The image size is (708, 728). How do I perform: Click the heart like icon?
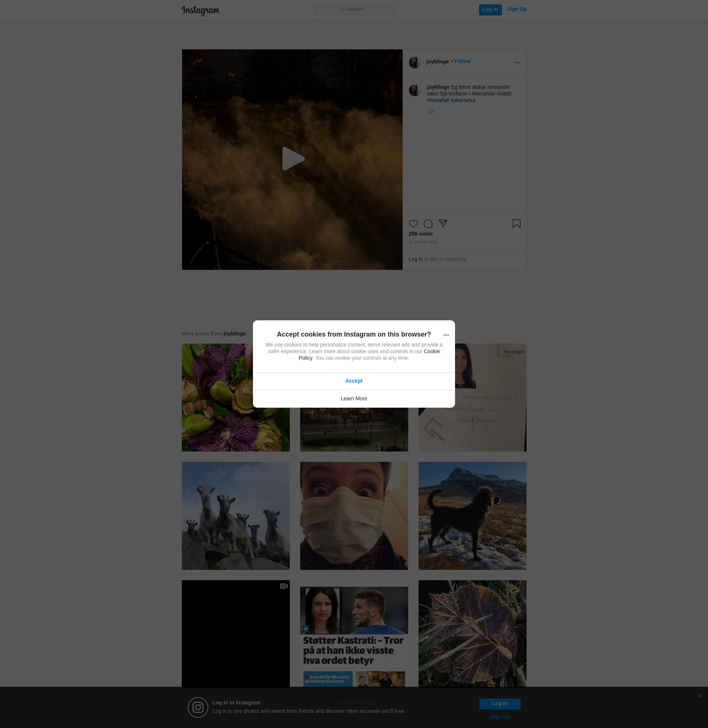[x=413, y=224]
